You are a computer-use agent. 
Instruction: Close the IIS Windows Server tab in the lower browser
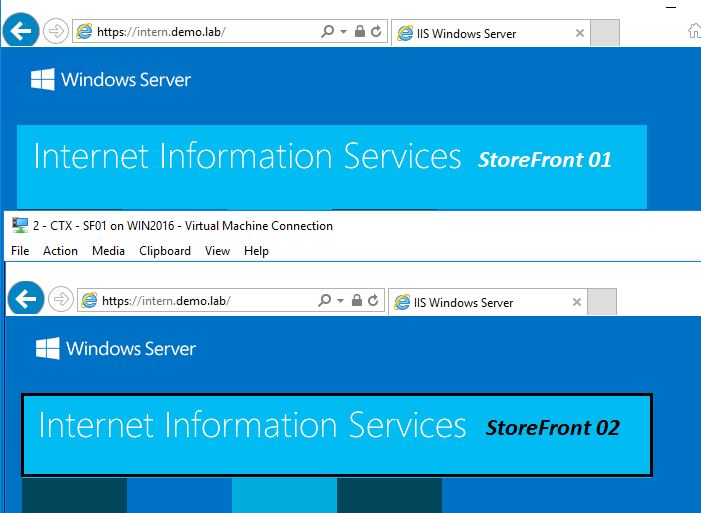576,302
